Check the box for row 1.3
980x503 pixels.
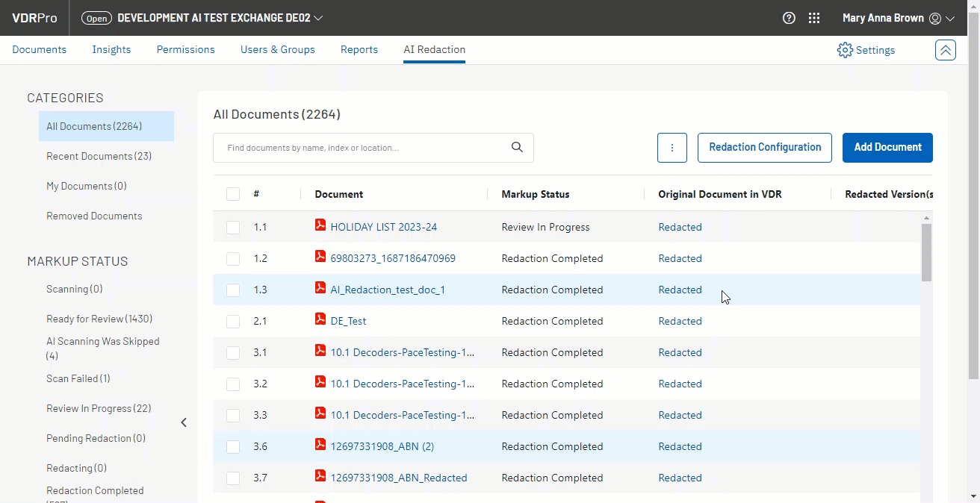coord(233,290)
